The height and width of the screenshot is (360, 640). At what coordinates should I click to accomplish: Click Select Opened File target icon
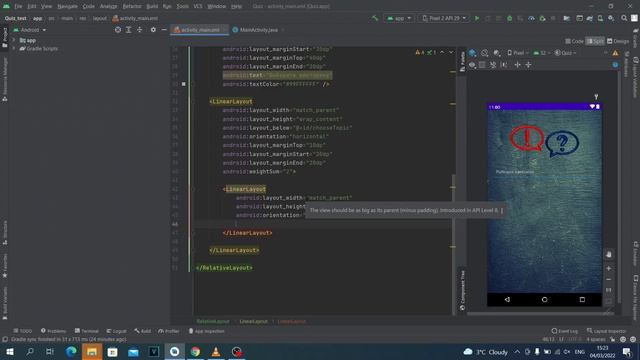(118, 30)
